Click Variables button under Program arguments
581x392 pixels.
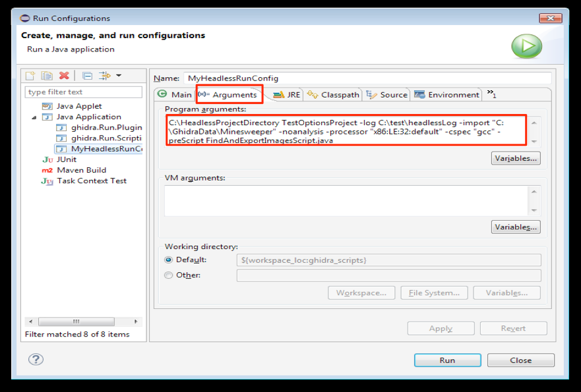coord(516,158)
